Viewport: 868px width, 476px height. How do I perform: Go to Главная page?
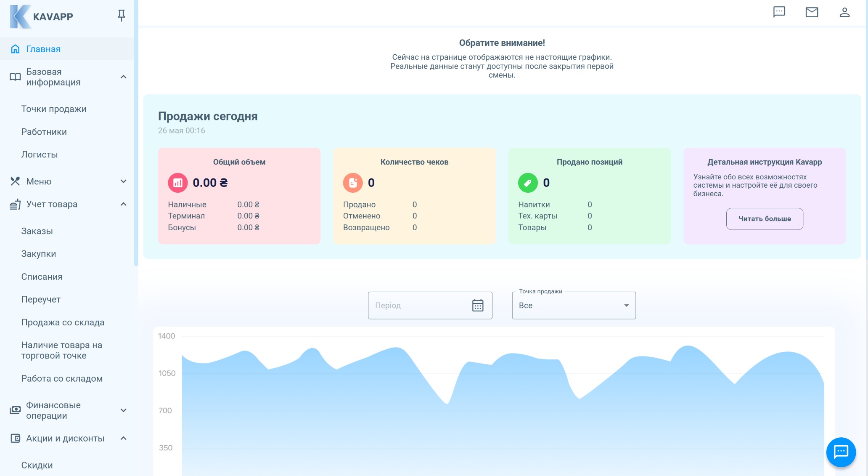click(67, 49)
